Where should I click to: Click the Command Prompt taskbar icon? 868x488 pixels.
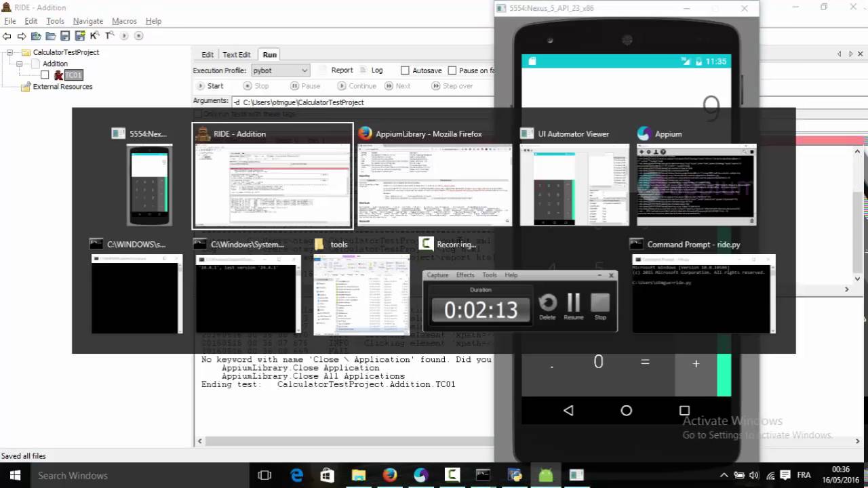coord(484,475)
